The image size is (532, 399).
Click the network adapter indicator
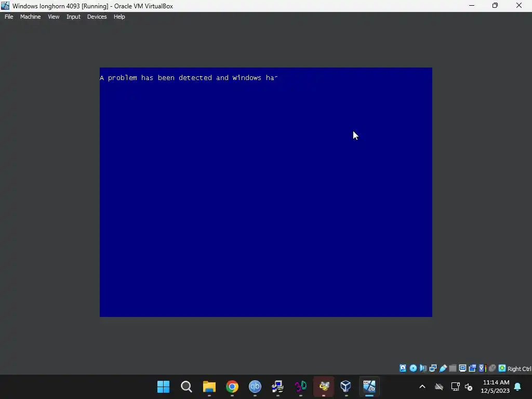pos(433,368)
